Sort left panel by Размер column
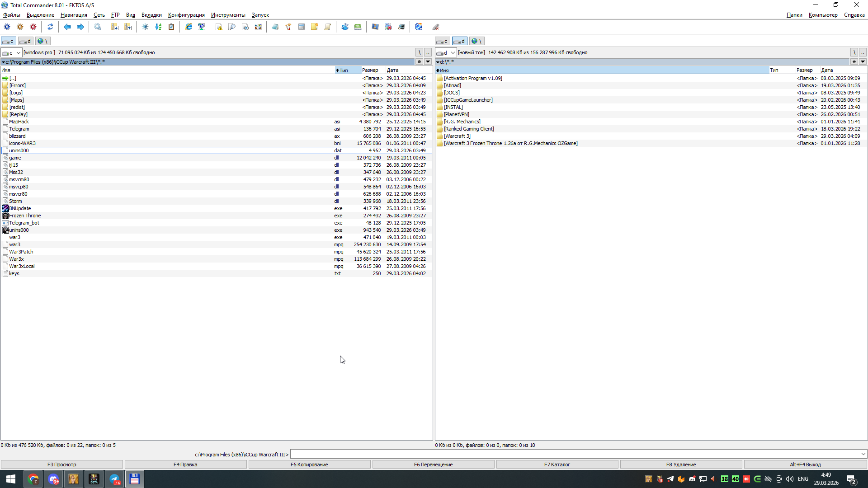The height and width of the screenshot is (488, 868). click(x=370, y=70)
